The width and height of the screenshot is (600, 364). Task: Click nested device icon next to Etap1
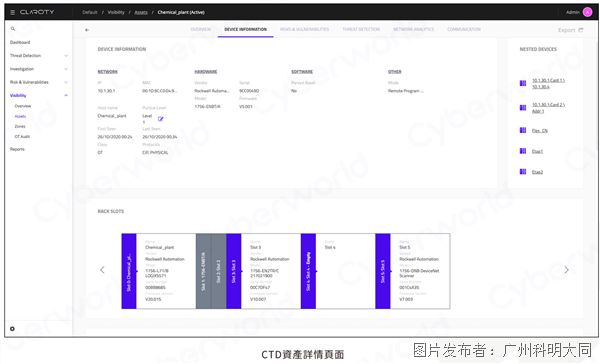(x=523, y=151)
